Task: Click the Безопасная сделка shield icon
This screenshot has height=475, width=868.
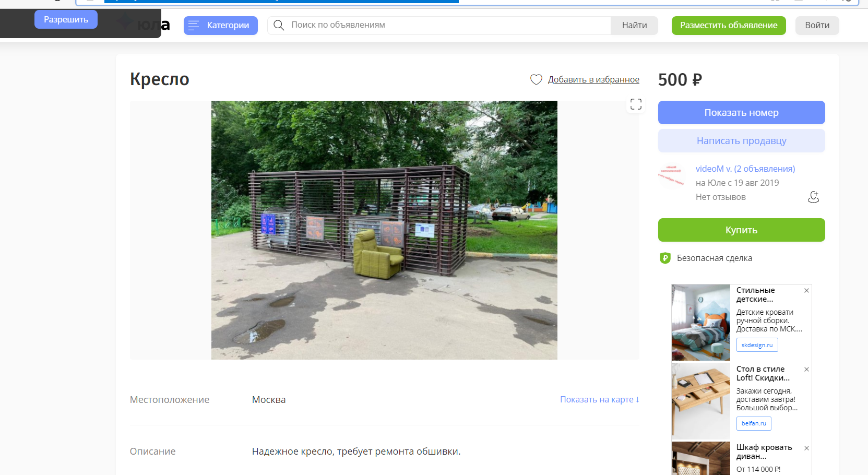Action: pyautogui.click(x=665, y=258)
